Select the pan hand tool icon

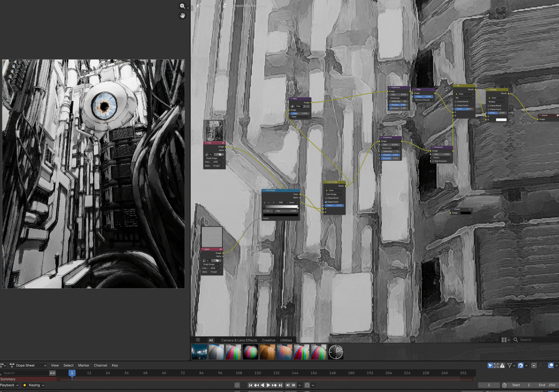(182, 16)
